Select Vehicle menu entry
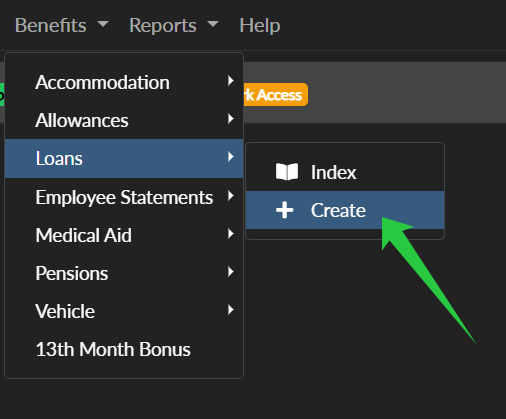The width and height of the screenshot is (506, 419). pos(124,311)
